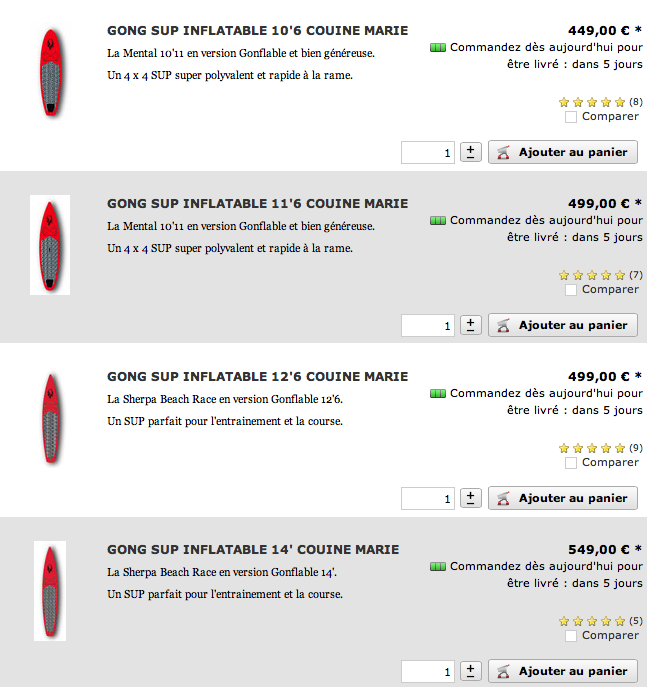Click the green stock indicator for the 14' board
This screenshot has width=647, height=687.
click(438, 567)
